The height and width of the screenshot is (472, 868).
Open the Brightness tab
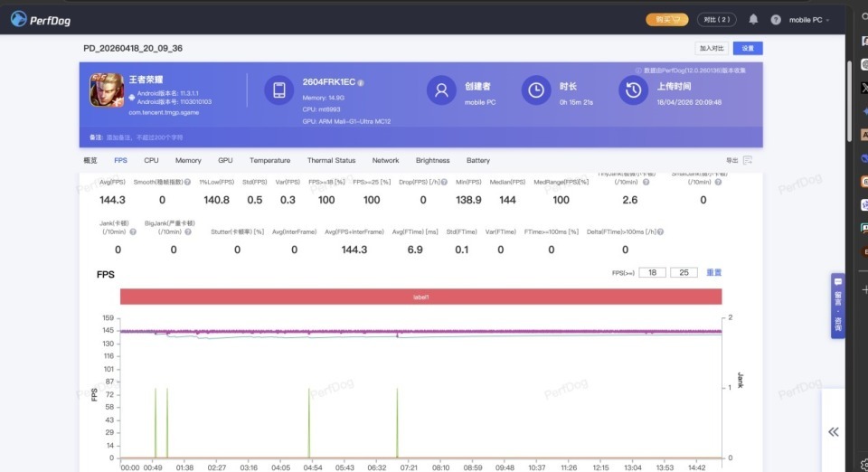432,160
